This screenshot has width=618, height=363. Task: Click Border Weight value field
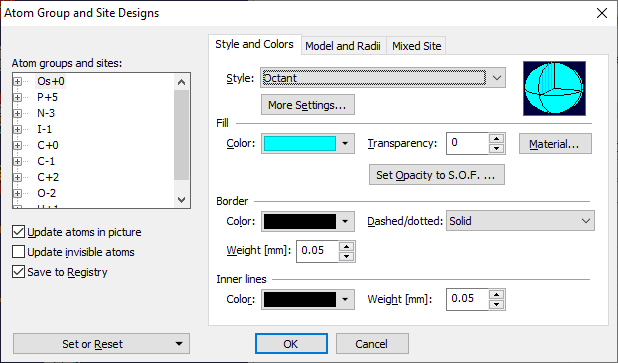pyautogui.click(x=317, y=251)
